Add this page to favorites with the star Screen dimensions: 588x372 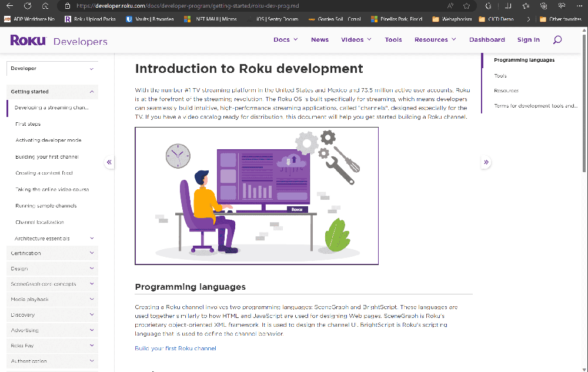pos(466,6)
